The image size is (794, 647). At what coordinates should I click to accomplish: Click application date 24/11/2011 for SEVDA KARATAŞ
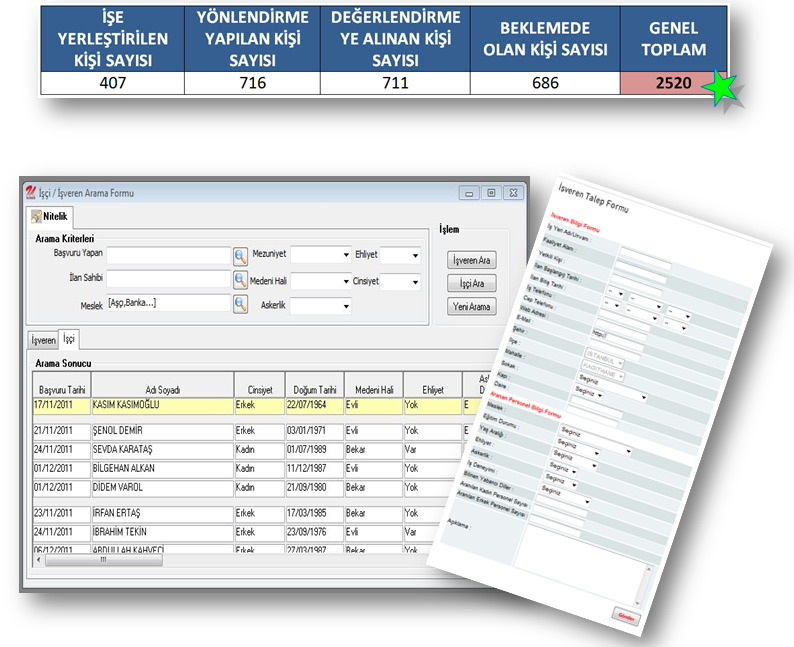click(62, 450)
